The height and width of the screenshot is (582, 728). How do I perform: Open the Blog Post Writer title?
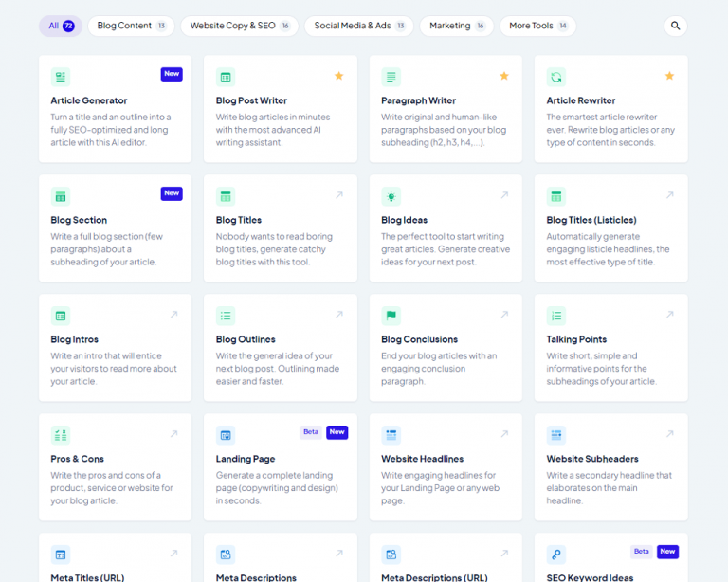click(251, 100)
